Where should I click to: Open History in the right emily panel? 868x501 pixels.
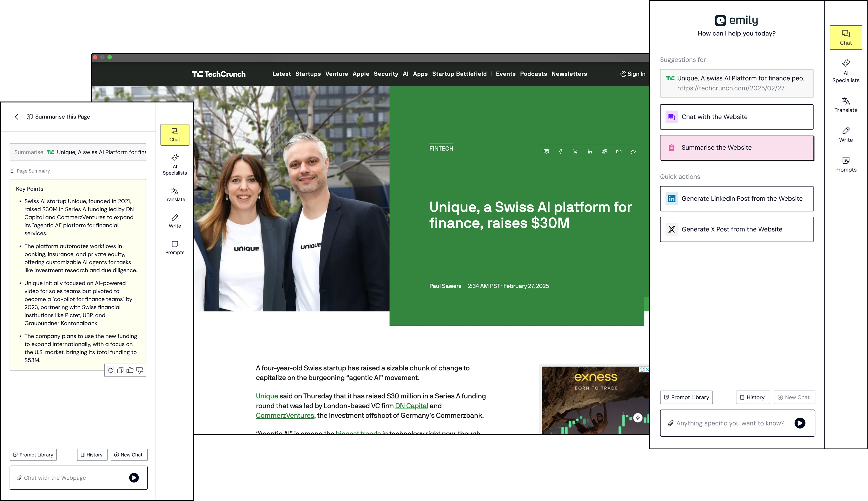(752, 397)
